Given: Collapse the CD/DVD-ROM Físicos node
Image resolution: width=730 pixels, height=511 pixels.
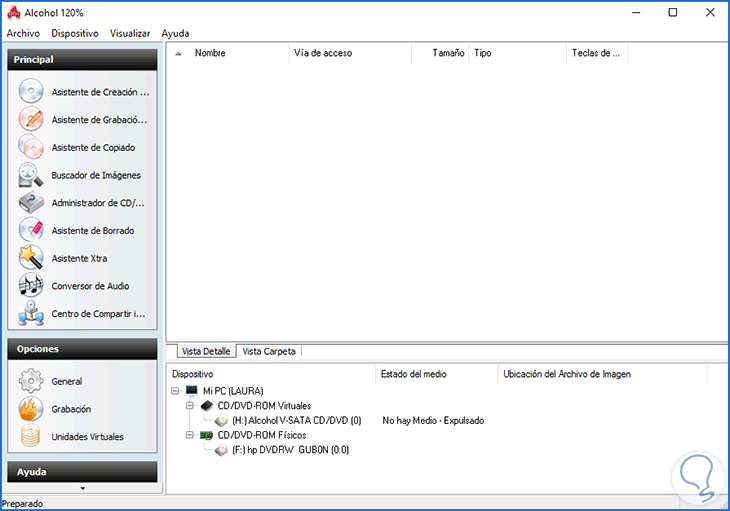Looking at the screenshot, I should pyautogui.click(x=189, y=435).
